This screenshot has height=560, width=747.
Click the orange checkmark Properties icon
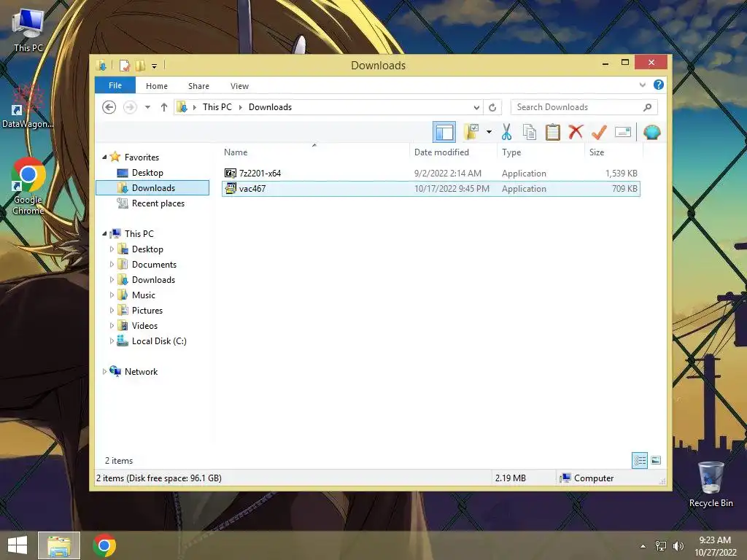click(x=599, y=133)
